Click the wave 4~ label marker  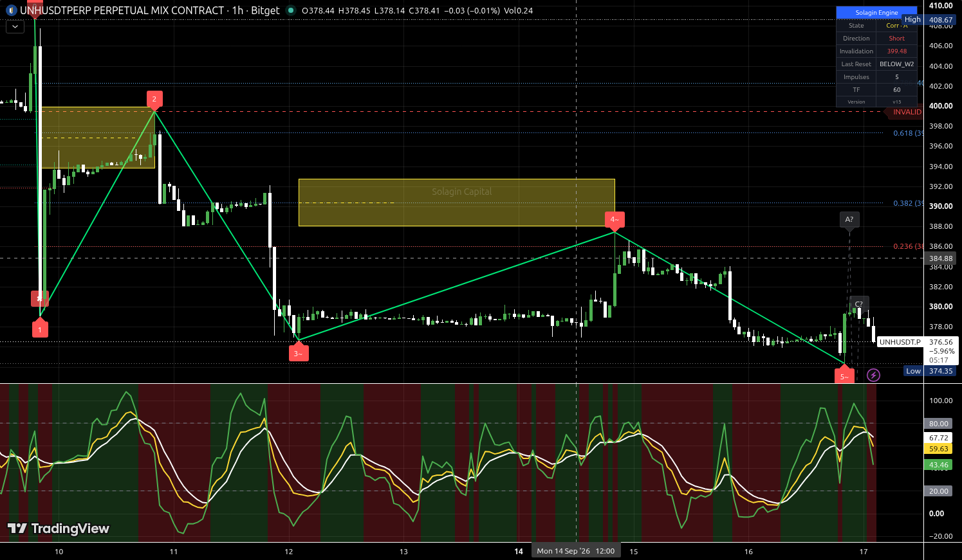pos(615,220)
